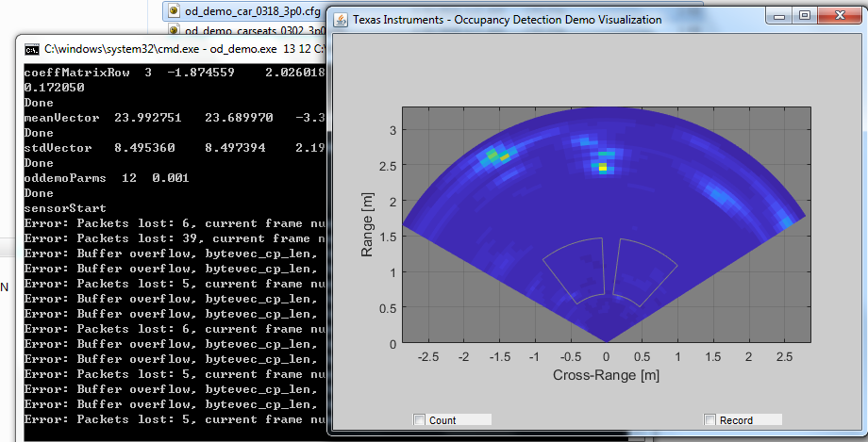Minimize the Occupancy Detection Demo window

tap(779, 16)
